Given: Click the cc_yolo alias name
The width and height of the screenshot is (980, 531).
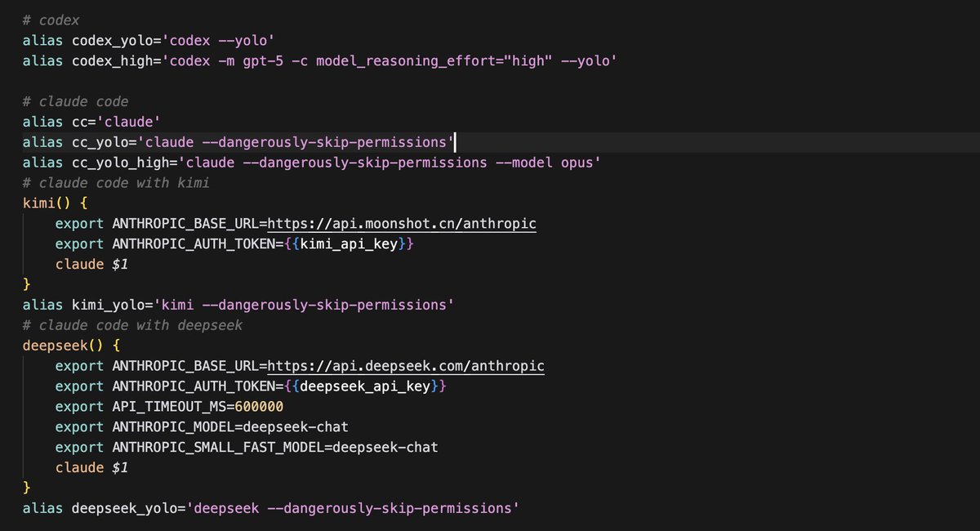Looking at the screenshot, I should [100, 143].
